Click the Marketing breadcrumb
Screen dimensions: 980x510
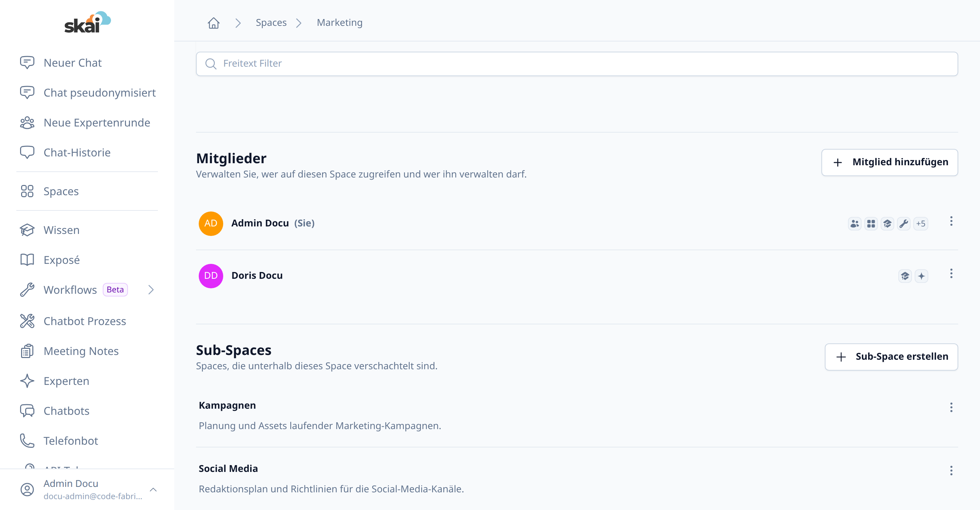pos(339,23)
